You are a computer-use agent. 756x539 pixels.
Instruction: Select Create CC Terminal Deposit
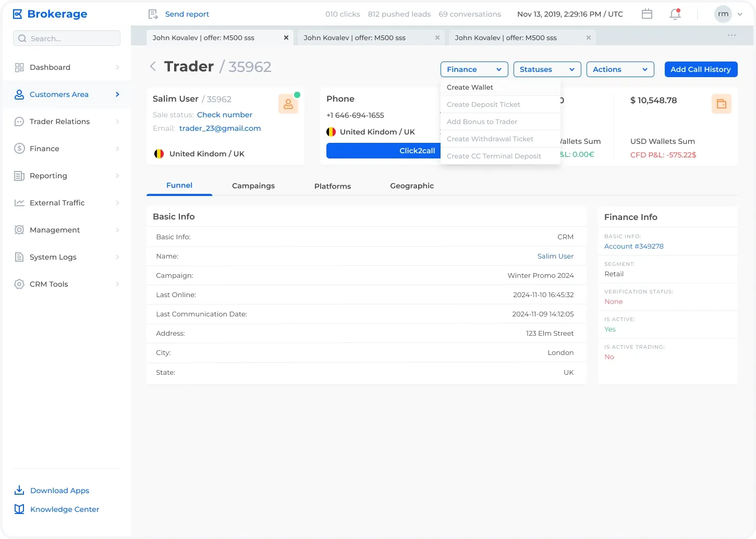point(501,156)
